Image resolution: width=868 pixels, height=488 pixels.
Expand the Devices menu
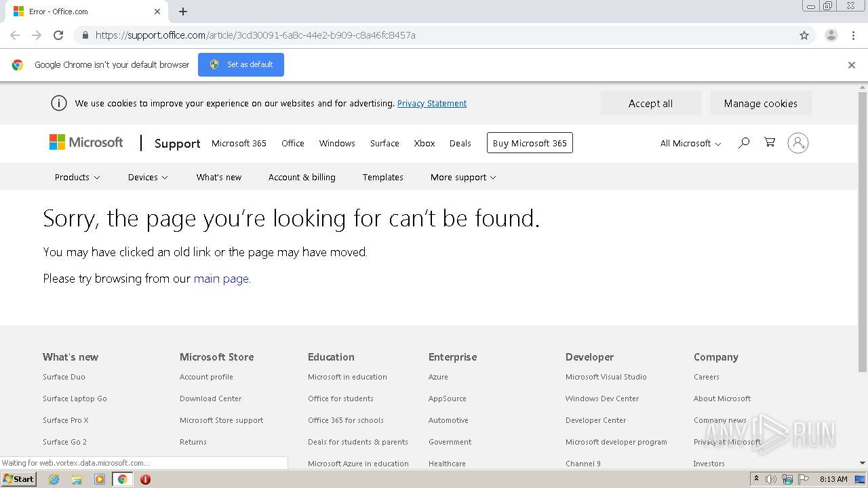(x=148, y=177)
